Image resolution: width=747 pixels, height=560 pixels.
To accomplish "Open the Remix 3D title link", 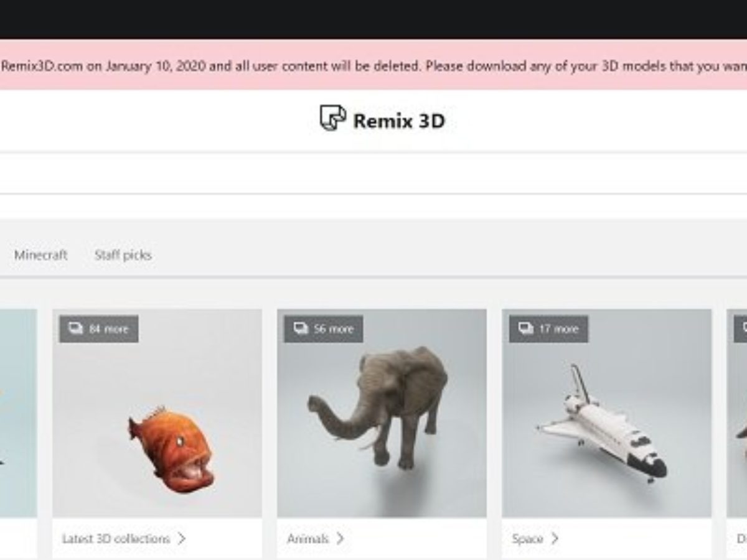I will coord(399,121).
